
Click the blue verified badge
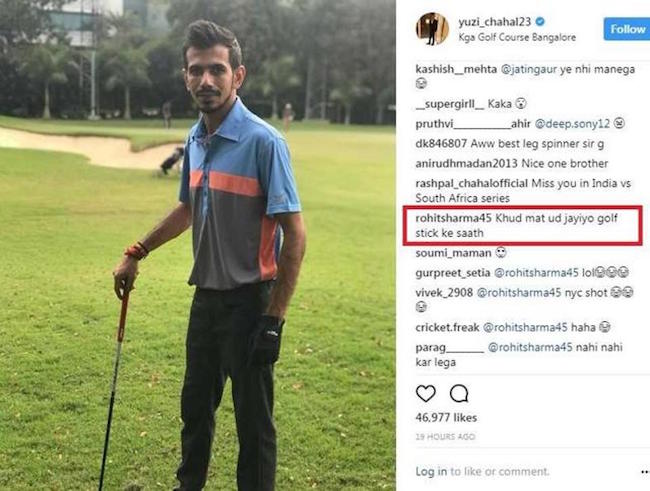pyautogui.click(x=540, y=22)
